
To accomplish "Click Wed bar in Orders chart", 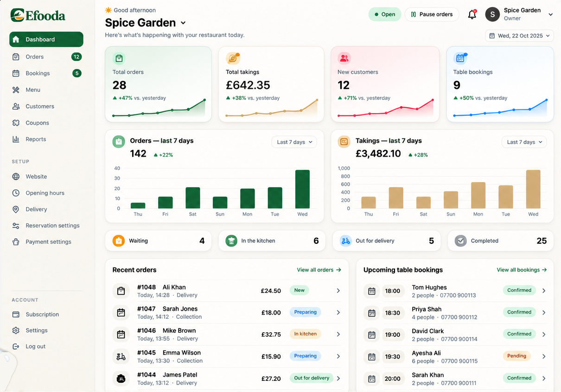I will point(302,189).
